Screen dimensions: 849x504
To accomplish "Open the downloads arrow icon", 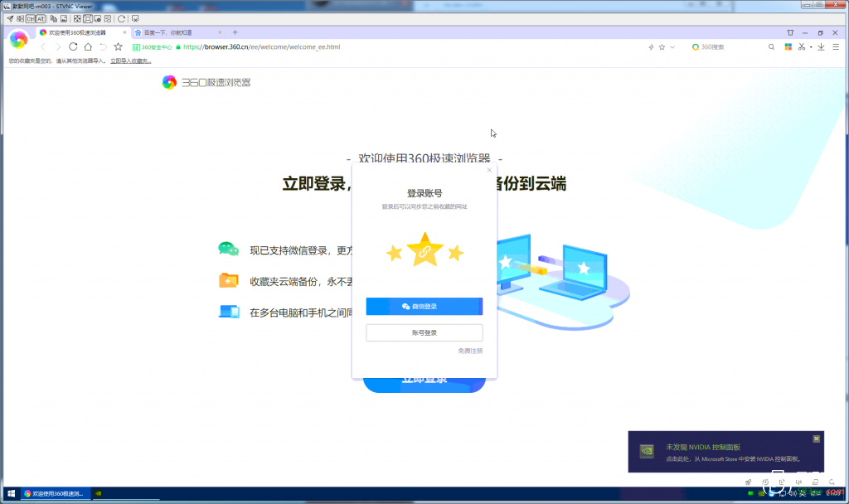I will (x=822, y=47).
